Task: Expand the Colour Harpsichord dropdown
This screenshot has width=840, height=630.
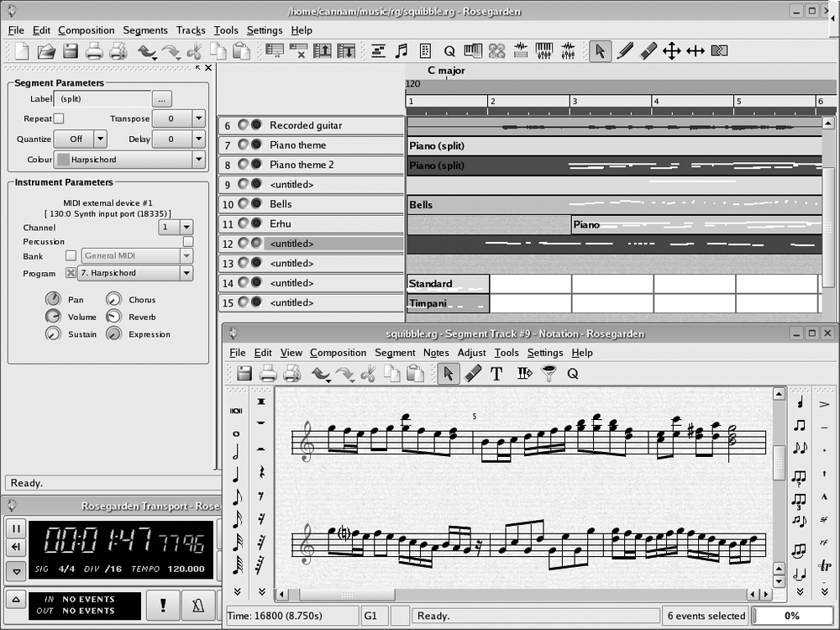Action: tap(198, 159)
